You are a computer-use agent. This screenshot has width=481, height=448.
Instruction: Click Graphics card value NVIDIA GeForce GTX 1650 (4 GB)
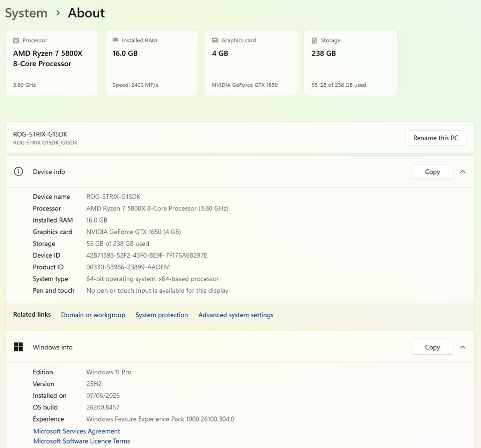133,232
